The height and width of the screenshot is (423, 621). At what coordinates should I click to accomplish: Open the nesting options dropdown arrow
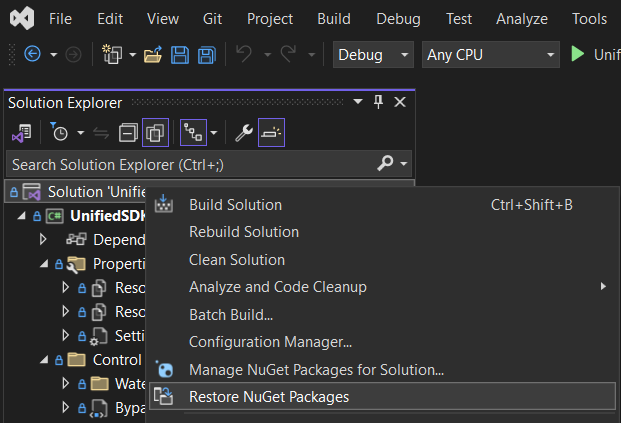[214, 133]
